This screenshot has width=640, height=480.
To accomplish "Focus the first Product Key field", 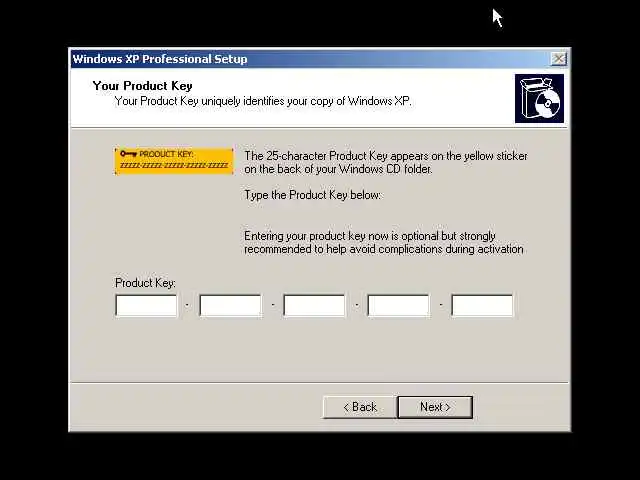I will pos(147,305).
